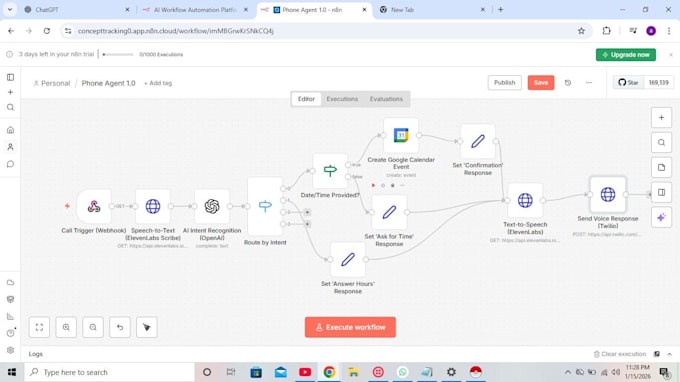Open the sidebar create-new plus menu

10,92
